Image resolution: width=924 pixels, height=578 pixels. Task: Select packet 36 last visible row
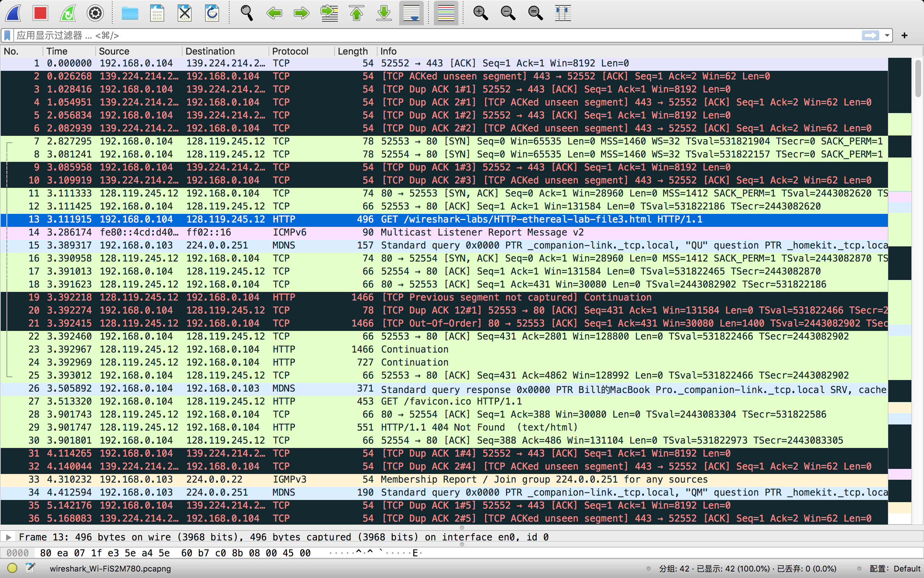click(444, 518)
